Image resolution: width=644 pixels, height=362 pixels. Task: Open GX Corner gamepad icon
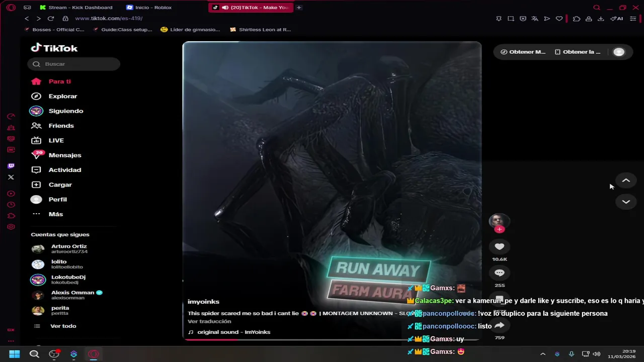tap(27, 8)
